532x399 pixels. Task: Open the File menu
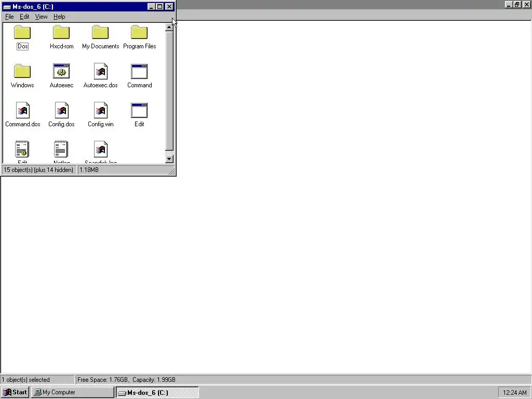(x=9, y=17)
